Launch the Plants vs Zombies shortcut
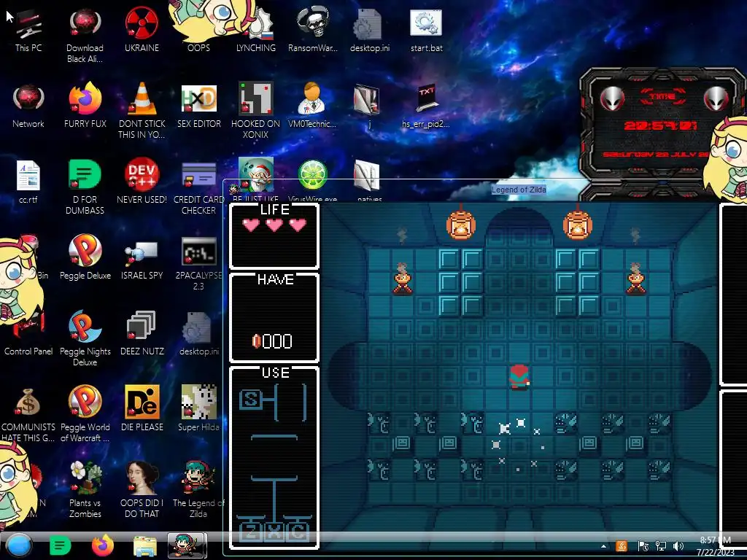Image resolution: width=747 pixels, height=560 pixels. pyautogui.click(x=85, y=489)
